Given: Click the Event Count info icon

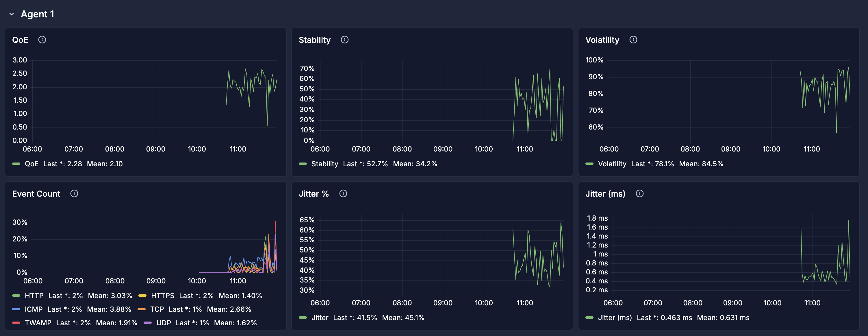Looking at the screenshot, I should tap(74, 194).
